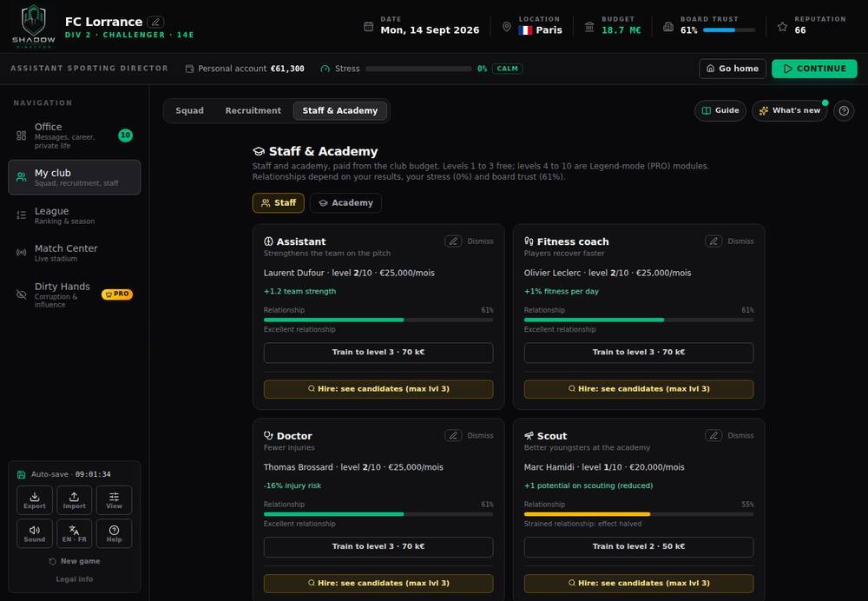Show the Academy sub-tab
This screenshot has width=868, height=601.
pos(345,202)
